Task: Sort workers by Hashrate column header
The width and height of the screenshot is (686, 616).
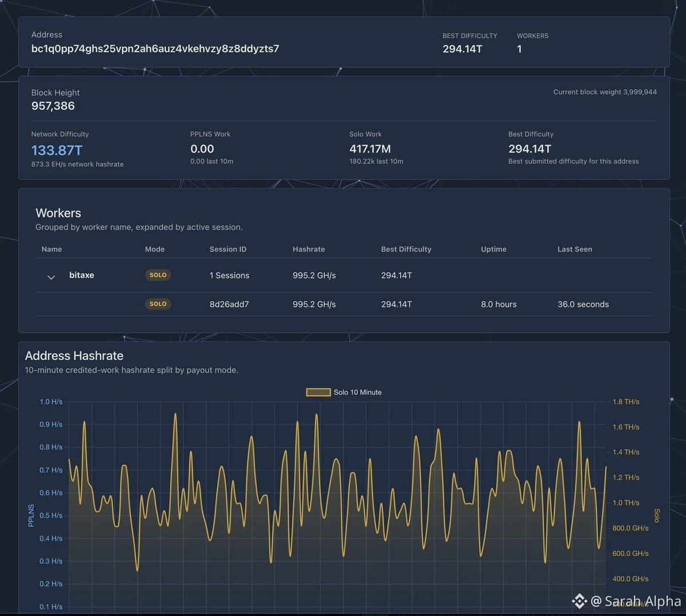Action: [x=309, y=249]
